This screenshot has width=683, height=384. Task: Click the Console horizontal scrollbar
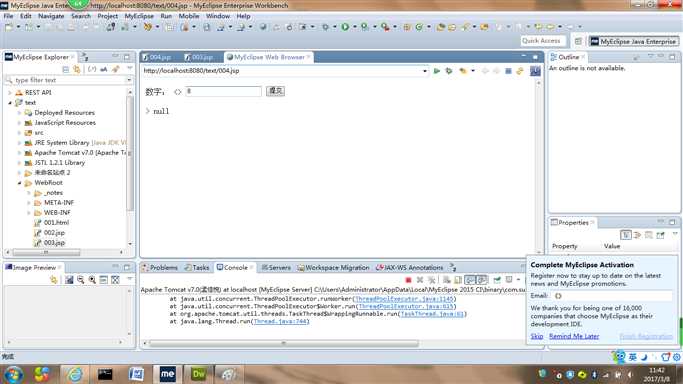284,344
